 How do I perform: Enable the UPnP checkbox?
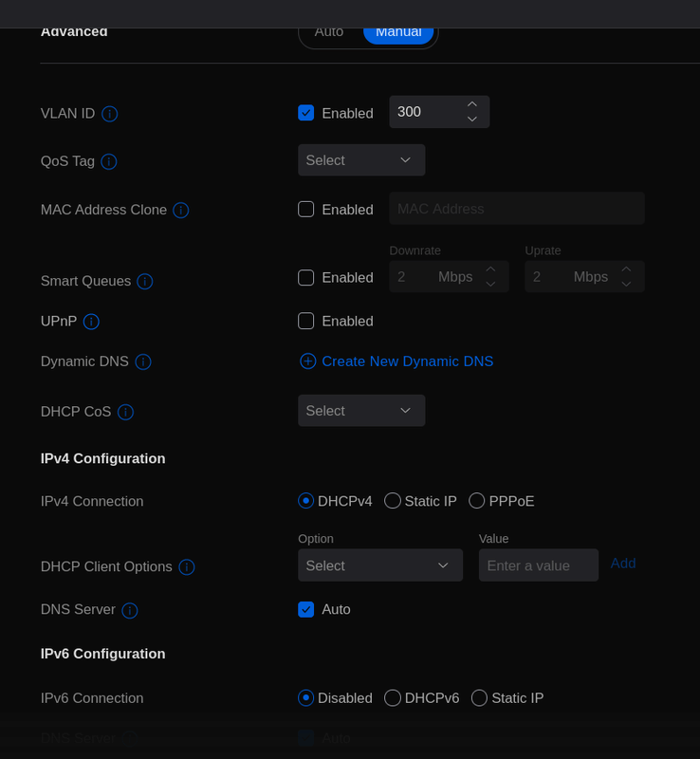click(306, 321)
